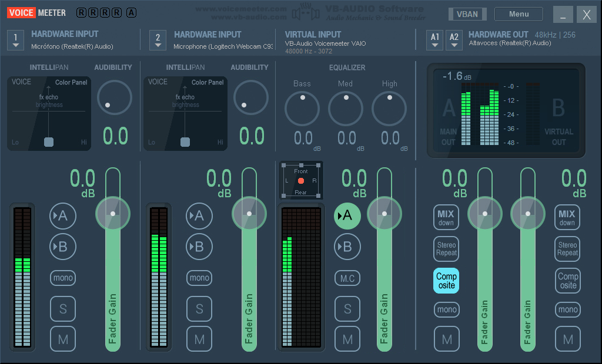Click the Altavoces (Realtek(R) Audio) output name

(510, 43)
